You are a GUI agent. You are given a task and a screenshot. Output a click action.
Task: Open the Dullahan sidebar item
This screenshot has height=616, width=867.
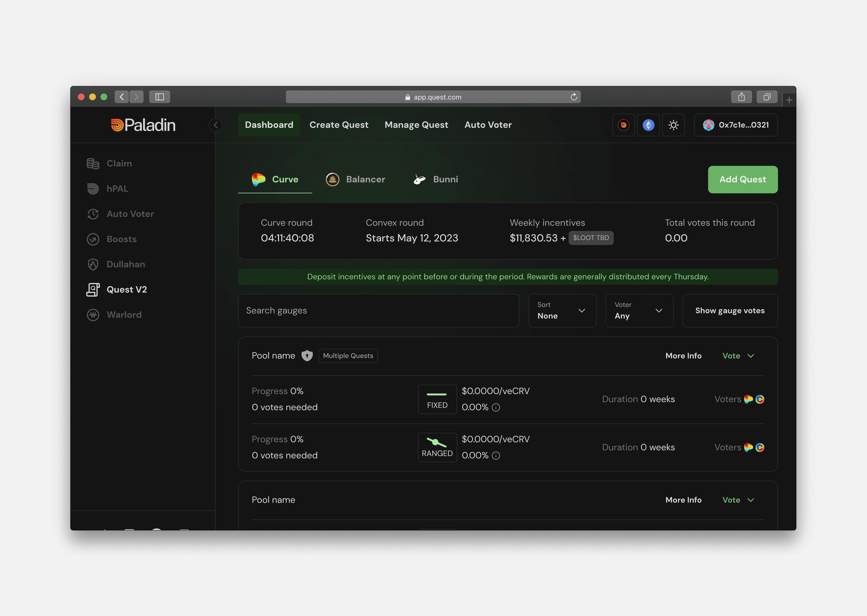click(116, 264)
